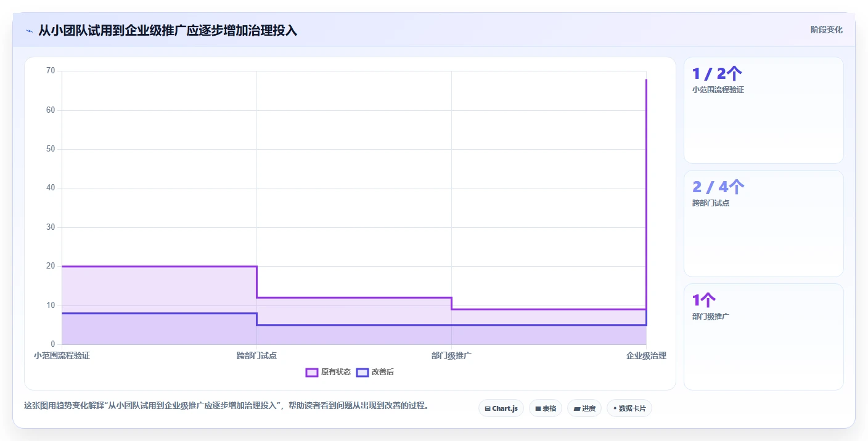Click the 跨部门试点 x-axis label
Viewport: 868px width, 441px height.
click(256, 355)
